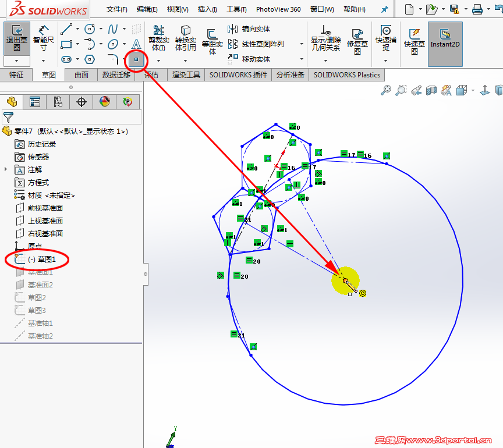Select the Ellipse sketch tool
This screenshot has height=448, width=503.
coord(112,44)
